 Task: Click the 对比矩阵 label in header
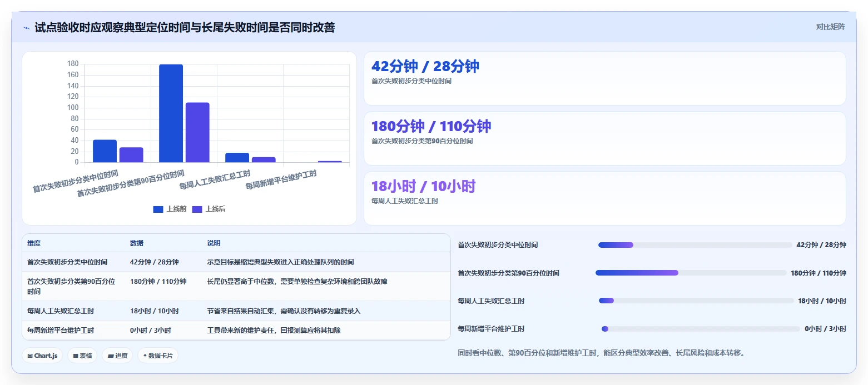click(x=830, y=27)
